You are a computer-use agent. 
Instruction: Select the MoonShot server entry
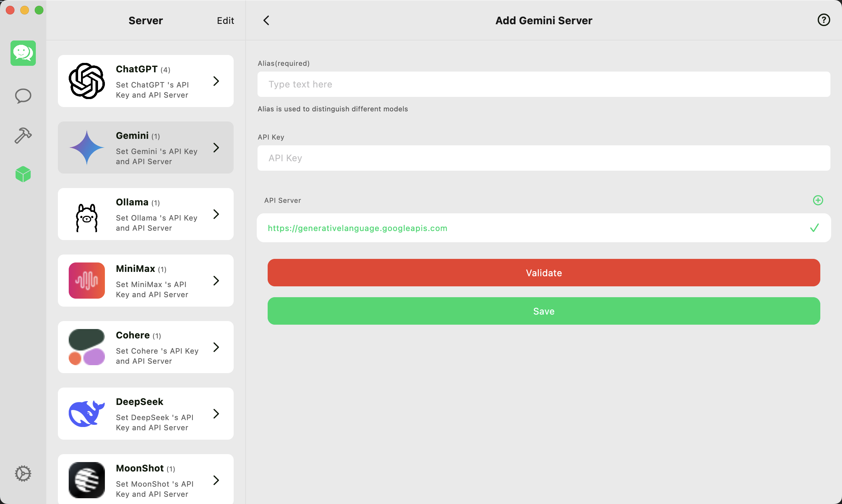145,479
